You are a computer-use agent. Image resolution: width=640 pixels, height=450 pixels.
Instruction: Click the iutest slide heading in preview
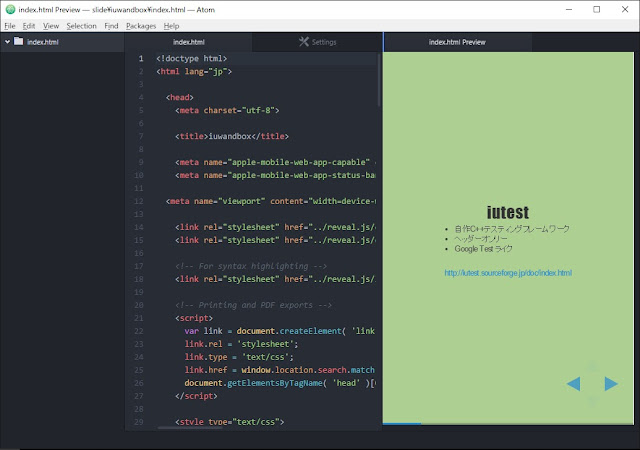click(x=508, y=212)
